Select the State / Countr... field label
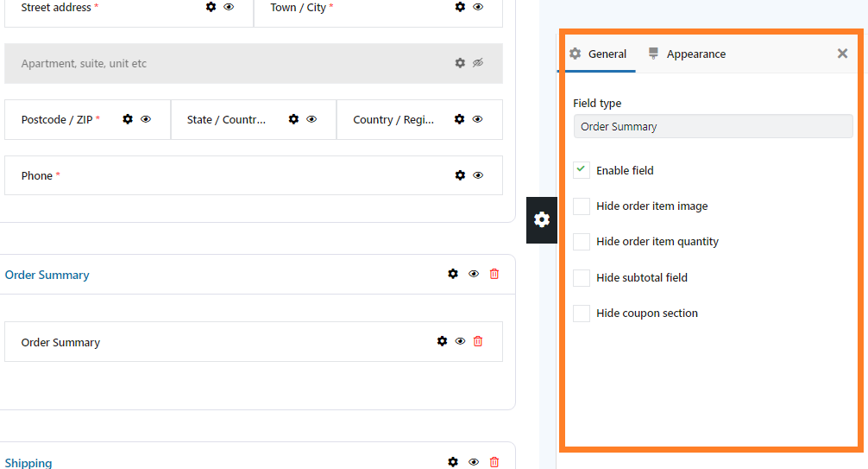This screenshot has width=868, height=469. (x=226, y=120)
